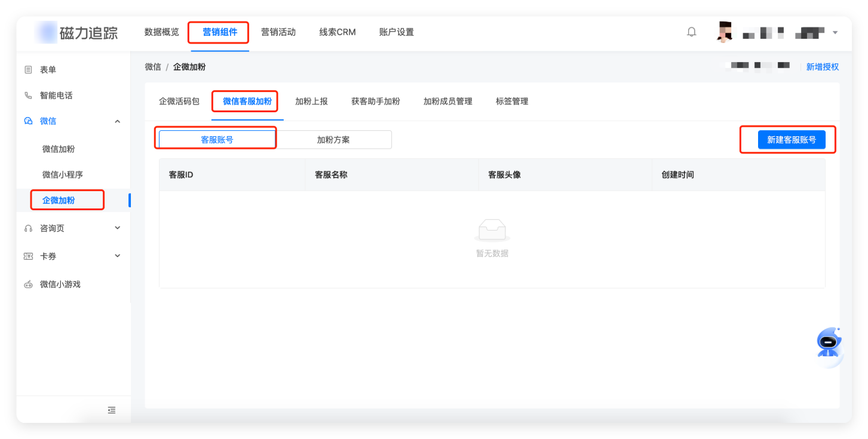Screen dimensions: 868x439
Task: Expand the 咨询页 sidebar menu
Action: coord(118,228)
